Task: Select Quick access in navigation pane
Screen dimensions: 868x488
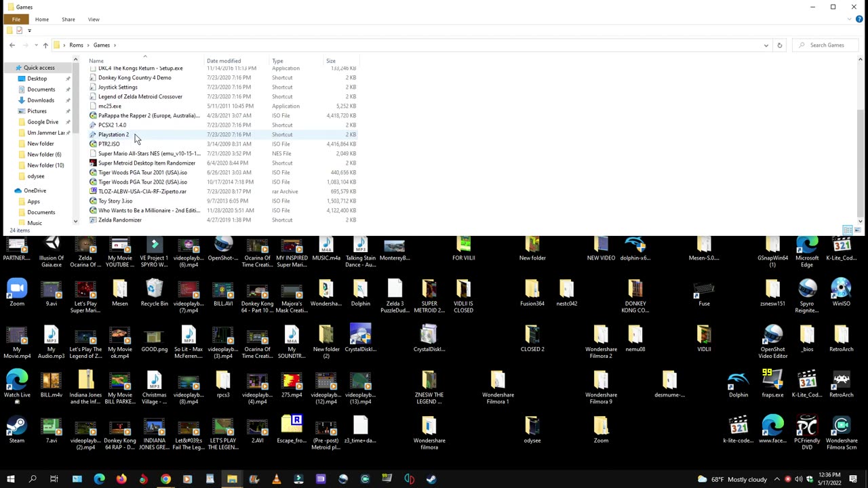Action: pyautogui.click(x=39, y=68)
